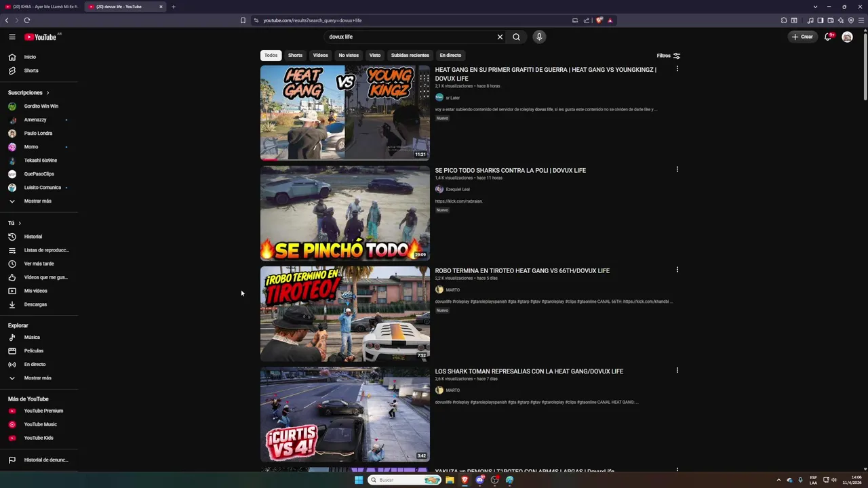The image size is (868, 488).
Task: Clear the search box with the X icon
Action: tap(500, 37)
